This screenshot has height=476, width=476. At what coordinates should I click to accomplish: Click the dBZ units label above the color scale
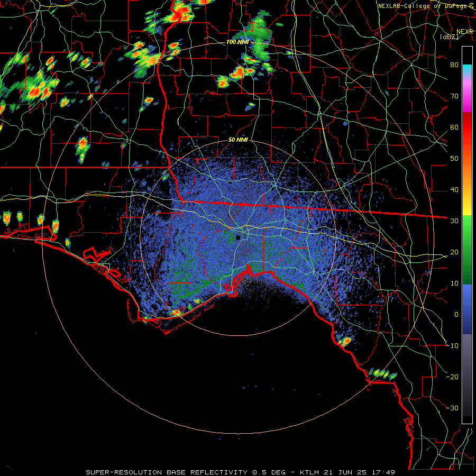coord(450,36)
